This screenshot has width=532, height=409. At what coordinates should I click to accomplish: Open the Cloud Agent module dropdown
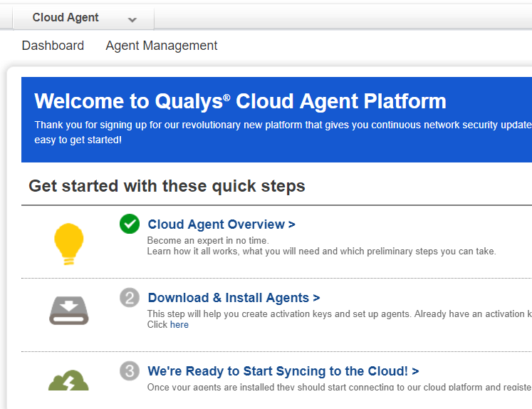83,18
